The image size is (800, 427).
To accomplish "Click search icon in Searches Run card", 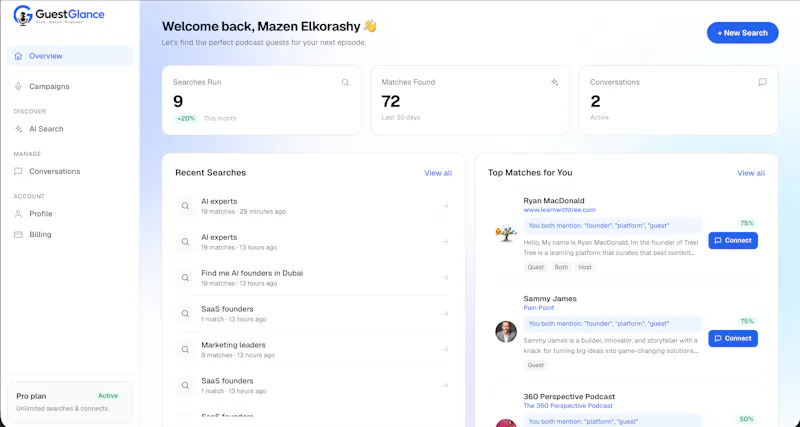I will pos(345,82).
